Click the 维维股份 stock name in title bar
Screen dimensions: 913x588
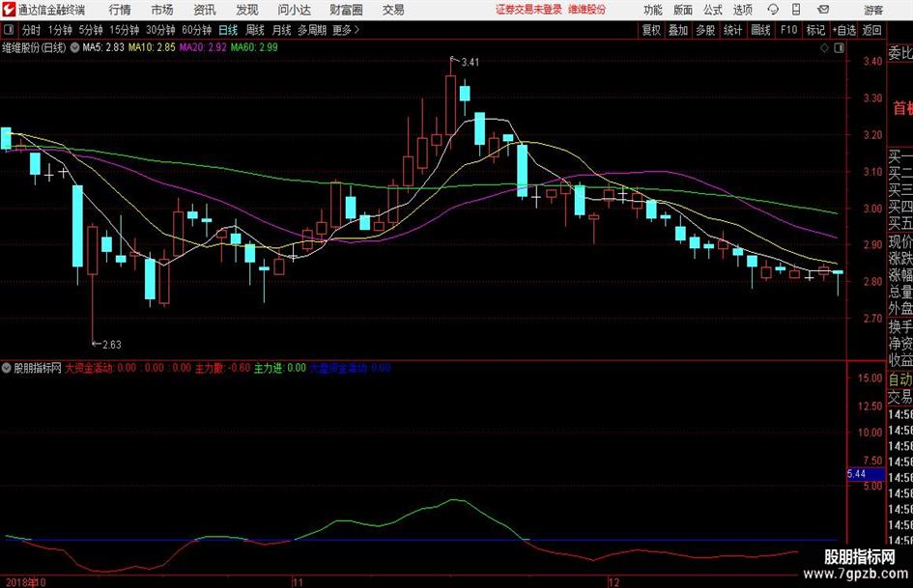[x=587, y=10]
